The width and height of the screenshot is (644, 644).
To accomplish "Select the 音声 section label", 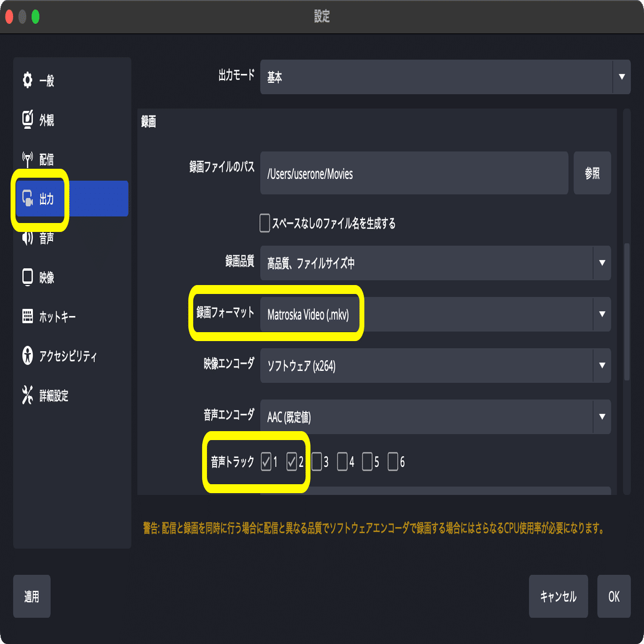I will (47, 238).
